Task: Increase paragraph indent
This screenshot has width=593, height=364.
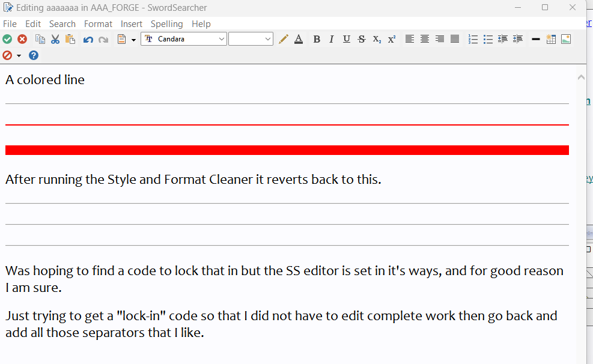Action: [518, 39]
